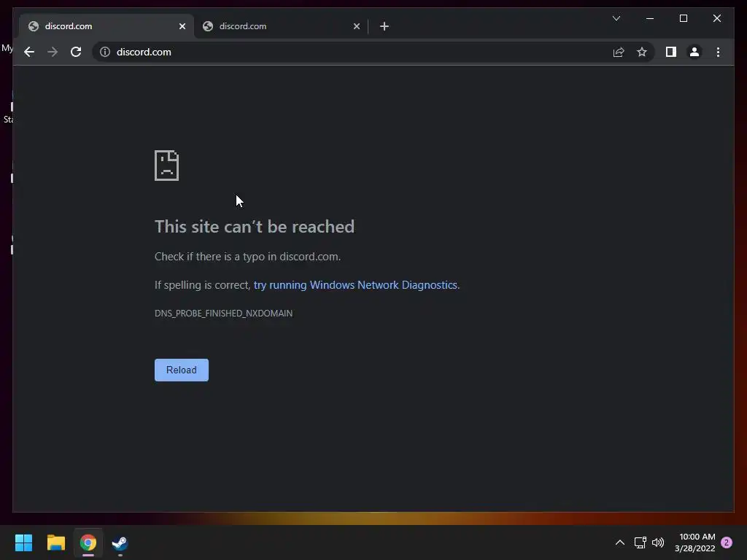Click Chrome icon in taskbar
The height and width of the screenshot is (560, 747).
click(88, 542)
